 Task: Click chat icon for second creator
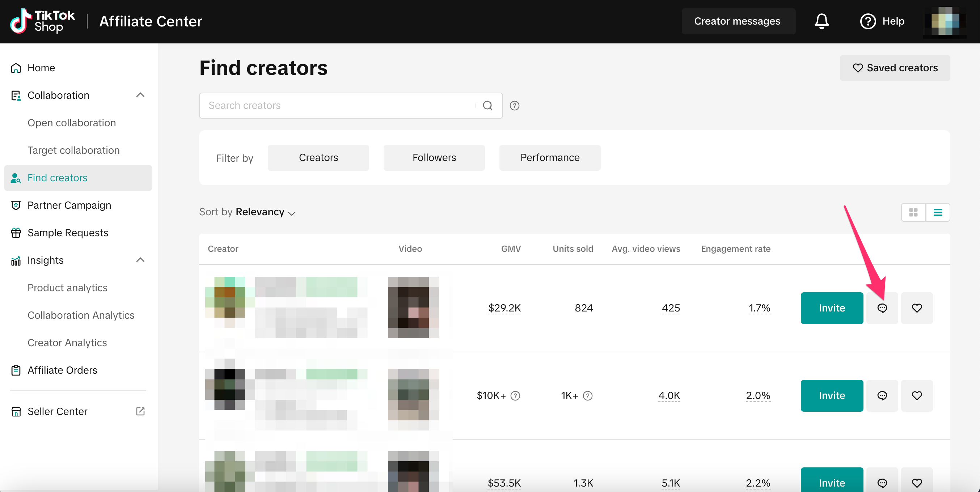point(882,395)
